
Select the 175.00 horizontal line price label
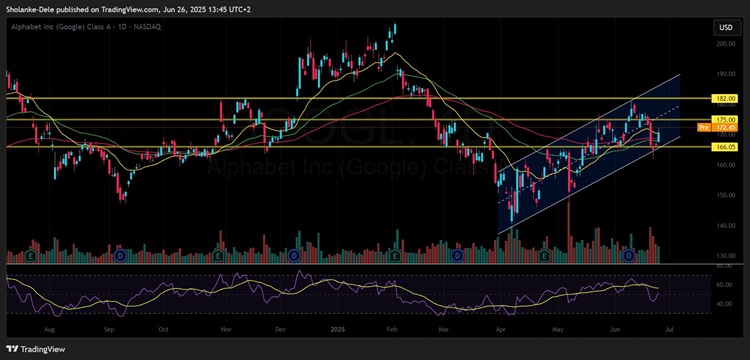(x=725, y=119)
